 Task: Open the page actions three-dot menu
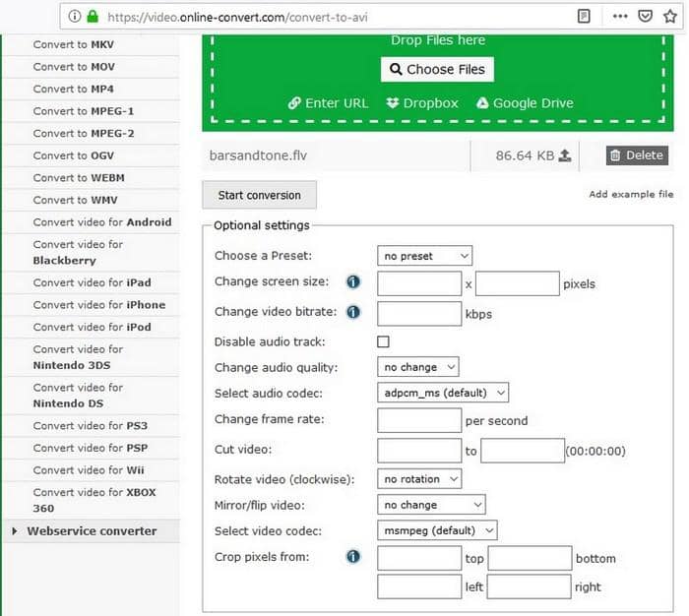tap(620, 17)
